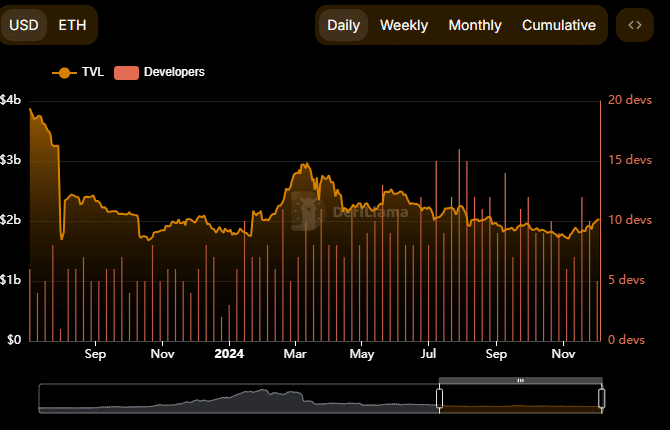Show the Cumulative view
This screenshot has height=430, width=670.
(x=558, y=25)
